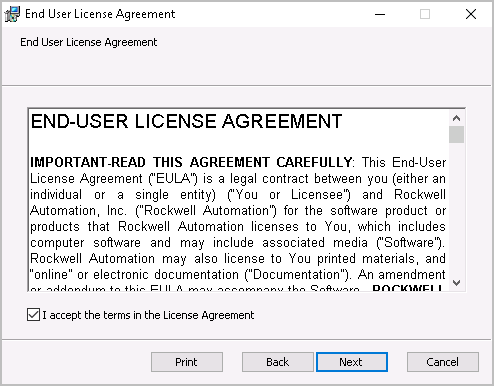Screen dimensions: 494x386
Task: Close the License Agreement dialog with X
Action: pyautogui.click(x=471, y=14)
